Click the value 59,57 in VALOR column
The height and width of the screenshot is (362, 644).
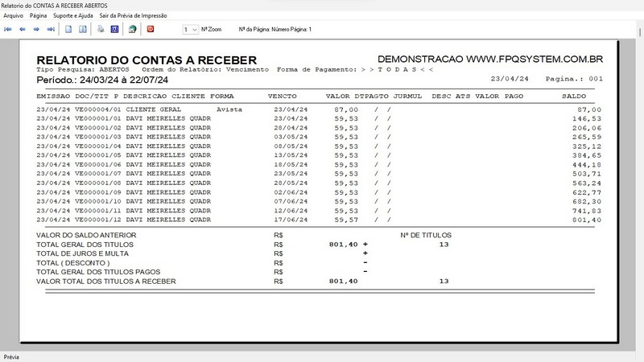pos(346,220)
